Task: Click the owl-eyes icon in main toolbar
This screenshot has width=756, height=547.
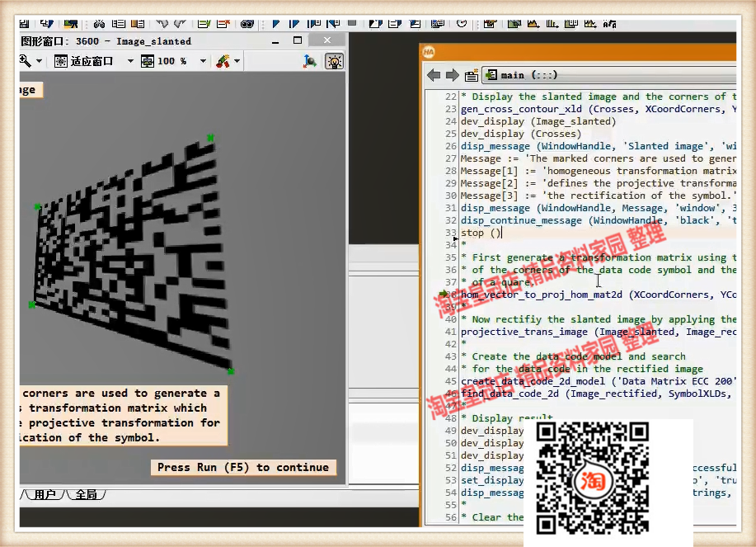Action: click(x=247, y=24)
